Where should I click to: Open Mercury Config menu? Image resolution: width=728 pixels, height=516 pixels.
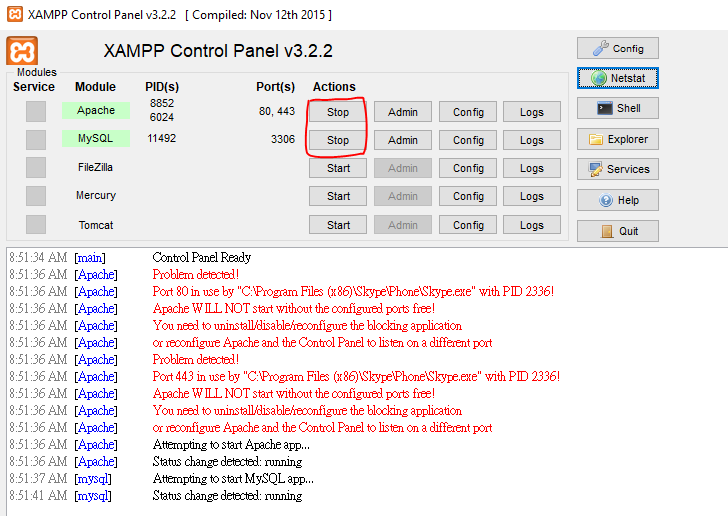[x=468, y=196]
